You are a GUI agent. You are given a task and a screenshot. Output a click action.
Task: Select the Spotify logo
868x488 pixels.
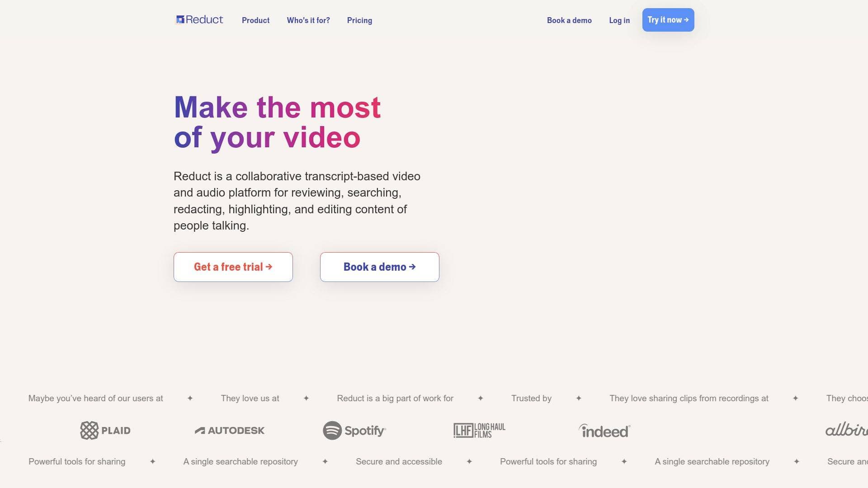354,430
